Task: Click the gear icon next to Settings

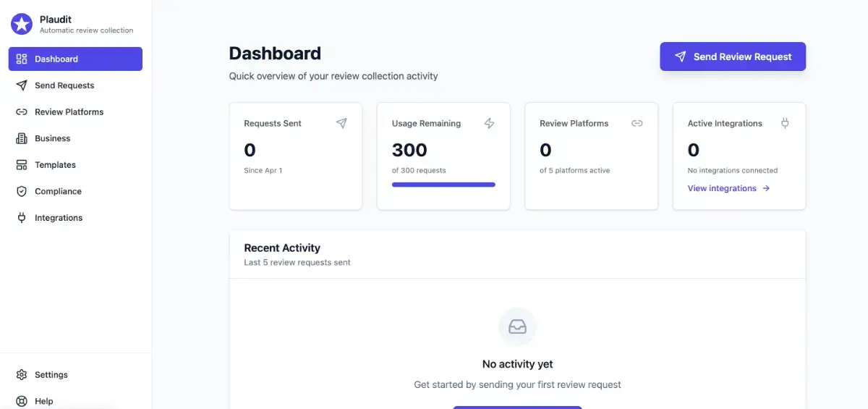Action: 22,375
